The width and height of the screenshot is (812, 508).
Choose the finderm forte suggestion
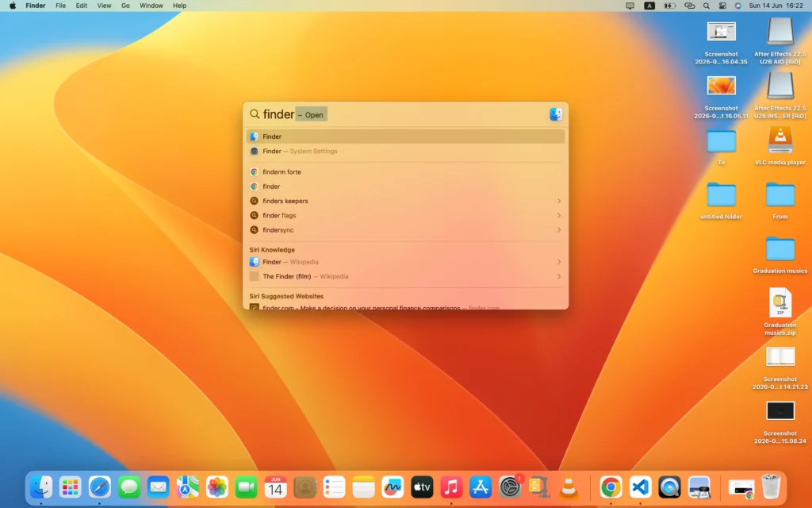(405, 171)
